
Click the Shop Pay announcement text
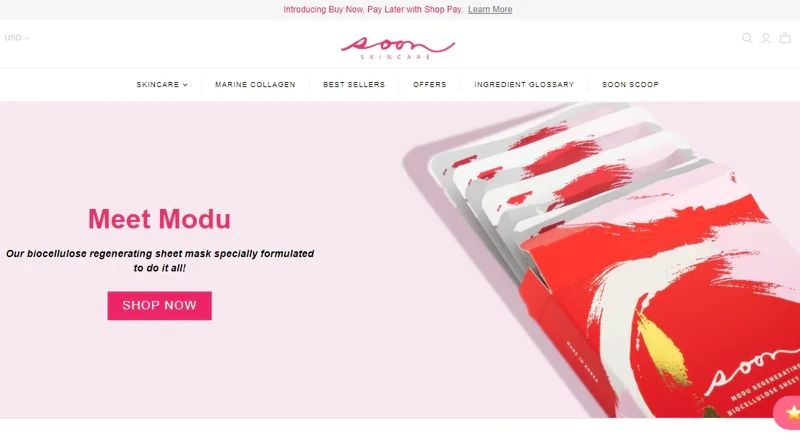point(373,10)
